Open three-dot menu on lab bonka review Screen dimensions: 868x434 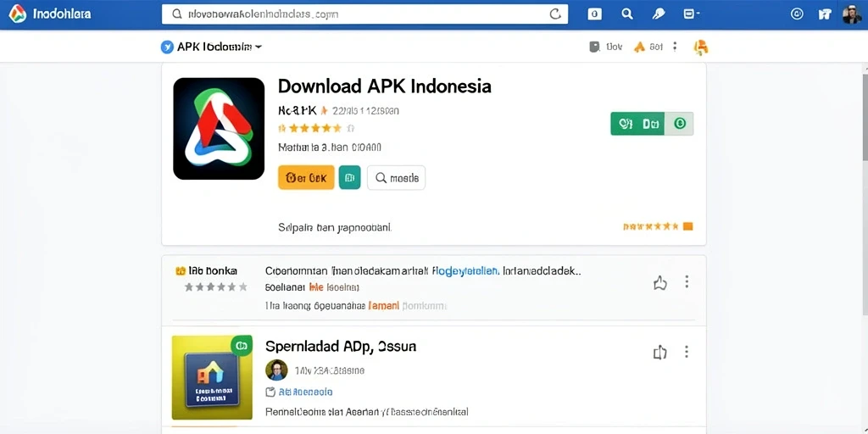coord(687,281)
